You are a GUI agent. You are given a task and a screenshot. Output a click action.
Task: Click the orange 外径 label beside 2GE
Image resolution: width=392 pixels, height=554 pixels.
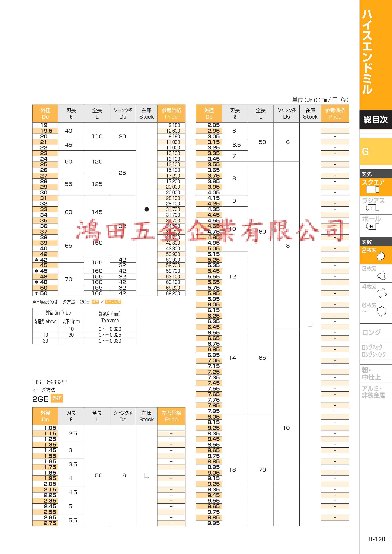[57, 398]
